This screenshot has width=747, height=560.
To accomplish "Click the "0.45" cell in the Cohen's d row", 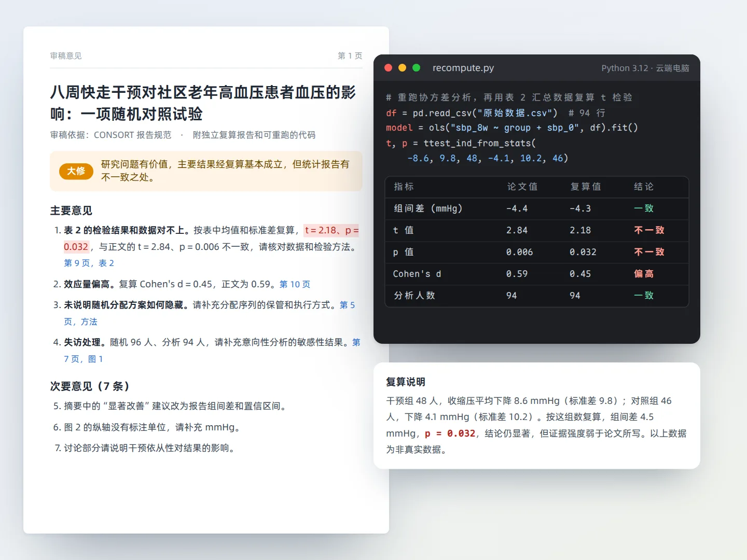I will pyautogui.click(x=580, y=274).
